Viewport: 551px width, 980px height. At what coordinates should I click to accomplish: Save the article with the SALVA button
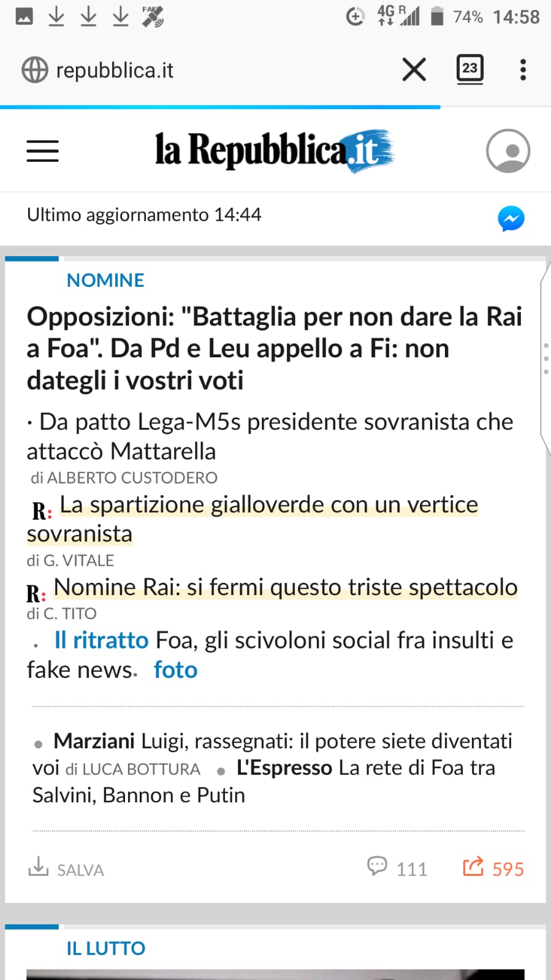pyautogui.click(x=66, y=868)
